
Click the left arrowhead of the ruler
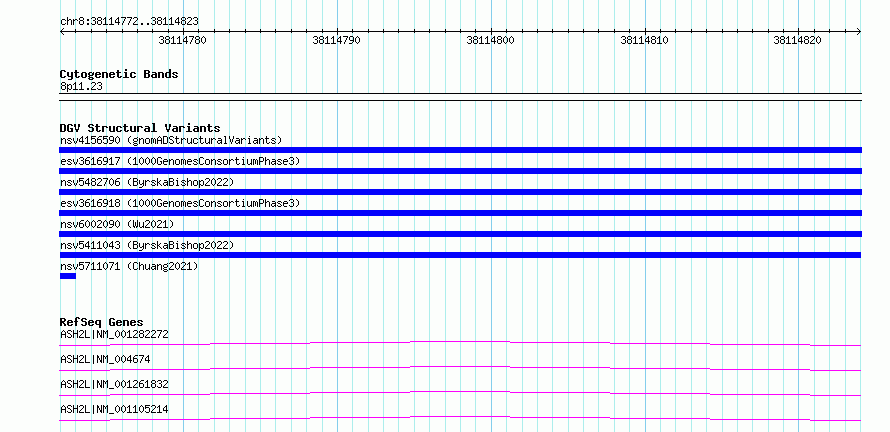click(62, 31)
